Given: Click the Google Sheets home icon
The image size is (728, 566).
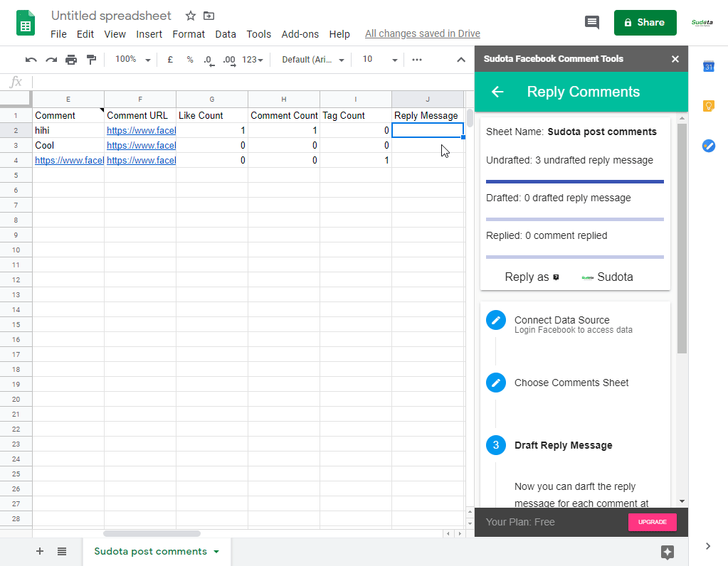Looking at the screenshot, I should click(x=26, y=23).
